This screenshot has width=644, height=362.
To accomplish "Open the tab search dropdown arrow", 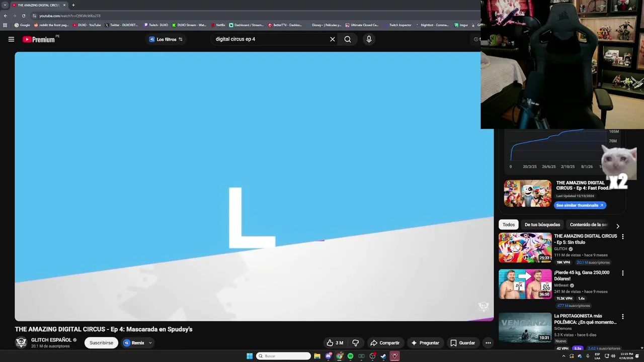I will tap(5, 5).
